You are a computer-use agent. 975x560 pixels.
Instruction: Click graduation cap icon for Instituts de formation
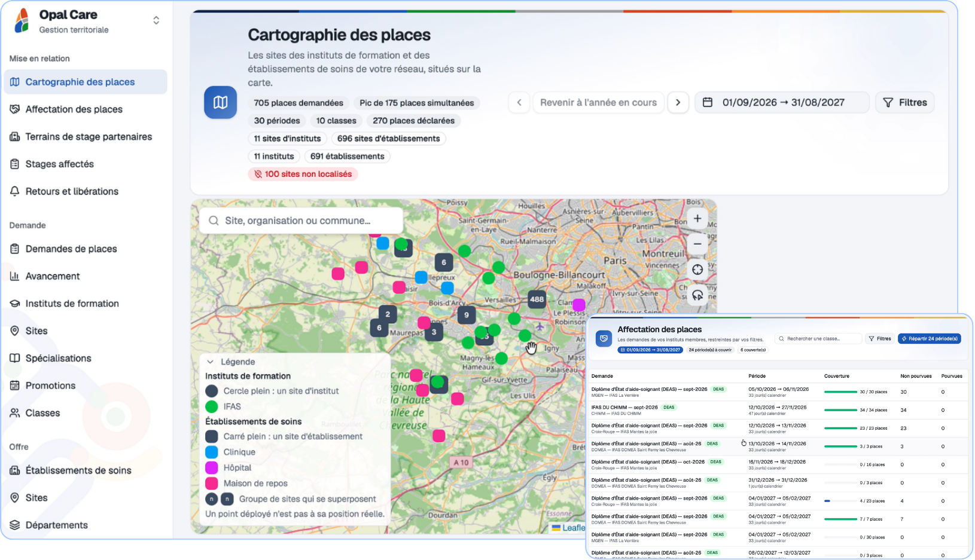tap(15, 304)
